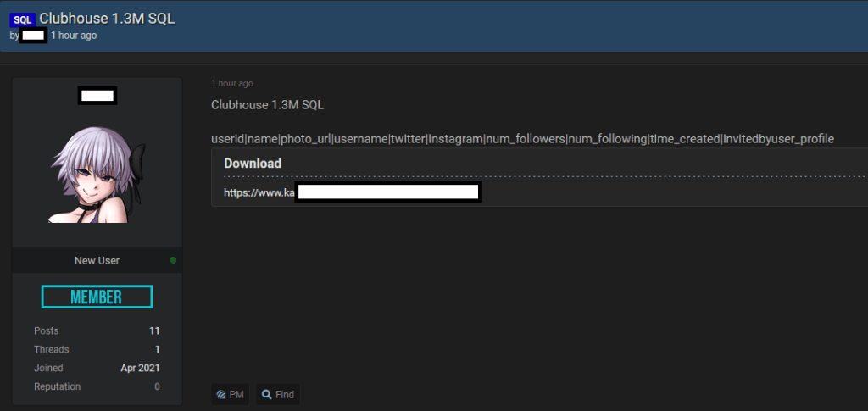Screen dimensions: 868x411
Task: Click the MEMBER group badge
Action: pyautogui.click(x=97, y=297)
